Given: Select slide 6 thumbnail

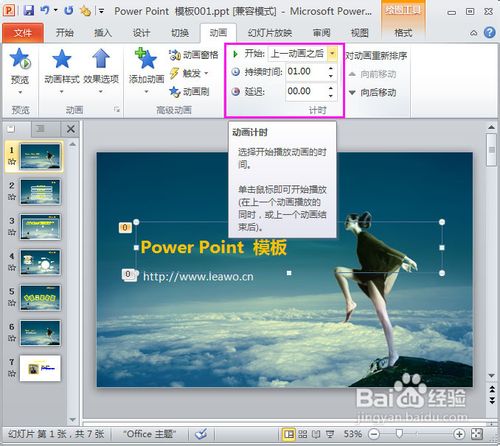Looking at the screenshot, I should (x=40, y=333).
